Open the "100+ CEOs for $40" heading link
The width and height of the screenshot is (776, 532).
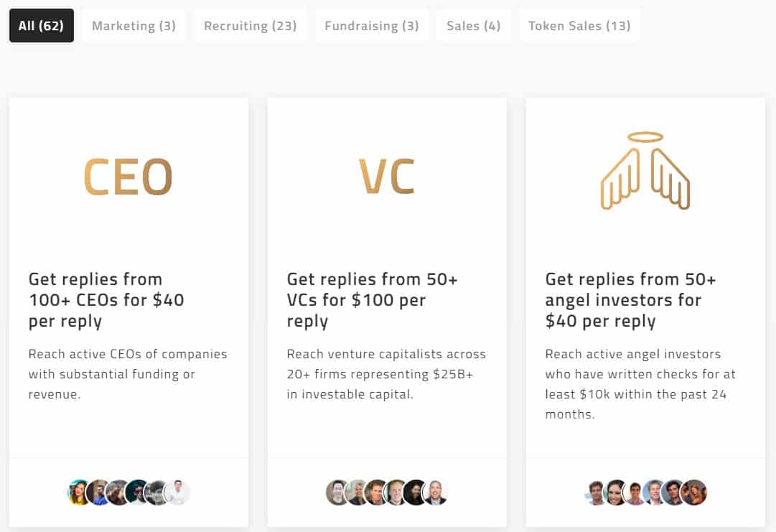click(106, 299)
